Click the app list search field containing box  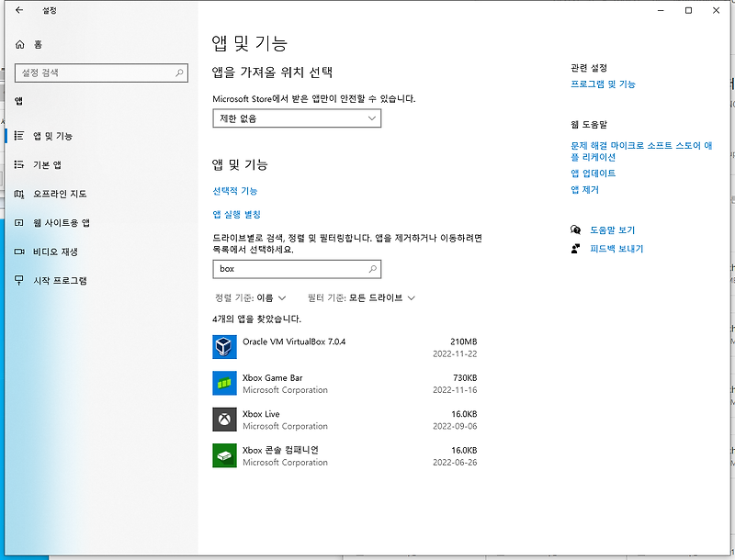click(297, 269)
